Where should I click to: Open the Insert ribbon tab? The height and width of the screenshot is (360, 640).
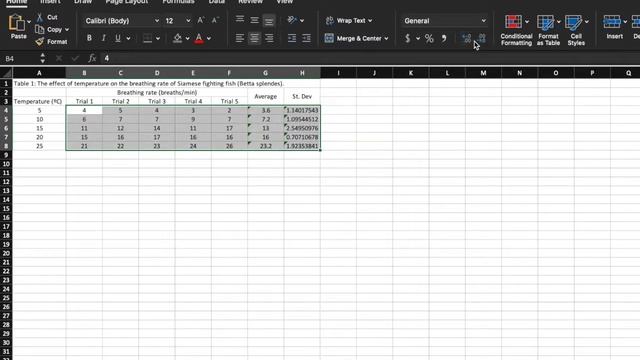[x=50, y=2]
